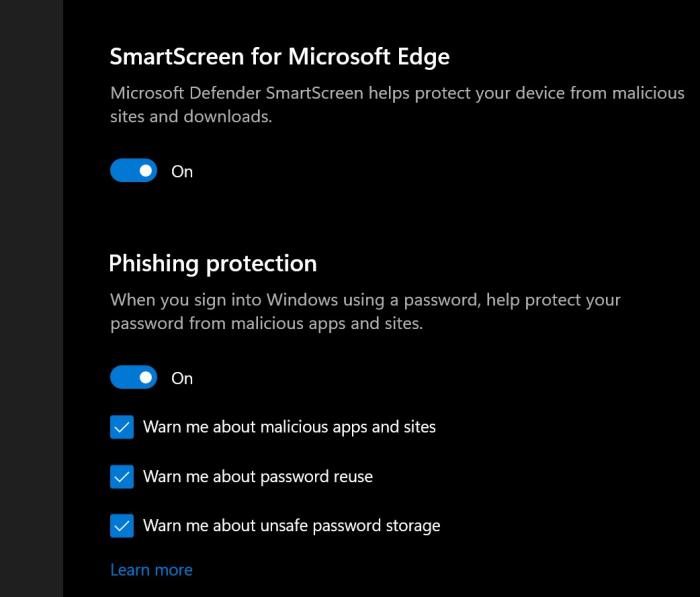Click the 'Warn me about password reuse' label

click(257, 477)
